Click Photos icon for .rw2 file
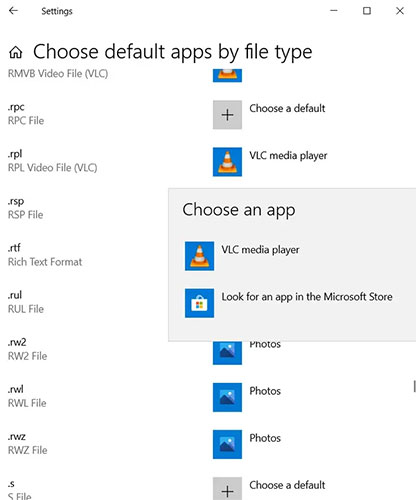The image size is (416, 500). click(227, 353)
